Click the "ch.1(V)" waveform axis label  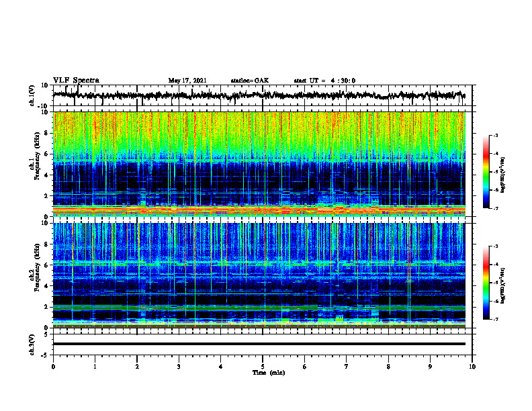(32, 95)
